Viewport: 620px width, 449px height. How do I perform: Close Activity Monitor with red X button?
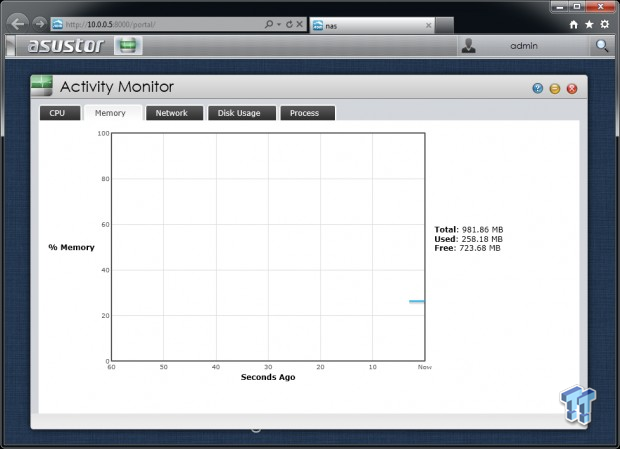point(572,89)
